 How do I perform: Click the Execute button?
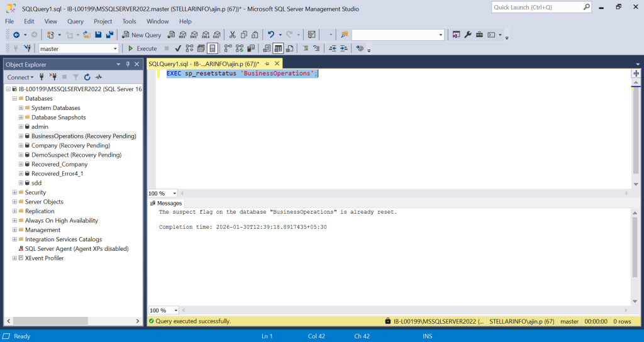(142, 48)
